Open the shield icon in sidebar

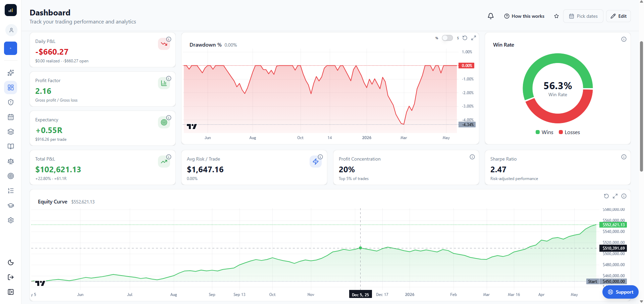pyautogui.click(x=11, y=102)
